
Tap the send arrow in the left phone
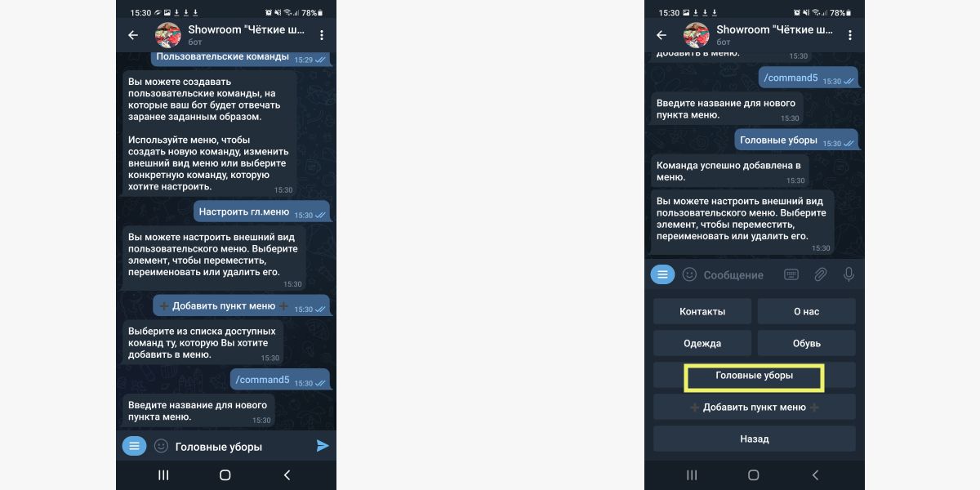pyautogui.click(x=323, y=446)
